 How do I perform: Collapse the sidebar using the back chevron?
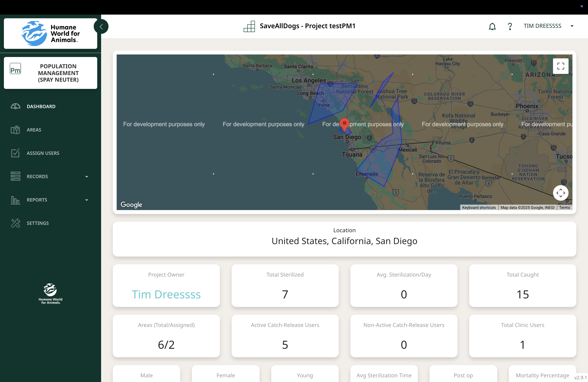pyautogui.click(x=101, y=26)
